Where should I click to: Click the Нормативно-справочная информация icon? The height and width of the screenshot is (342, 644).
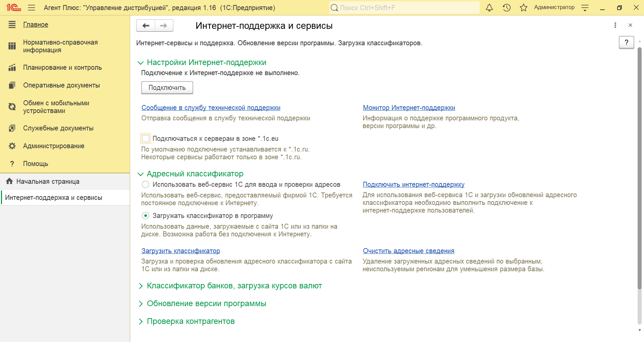[12, 46]
